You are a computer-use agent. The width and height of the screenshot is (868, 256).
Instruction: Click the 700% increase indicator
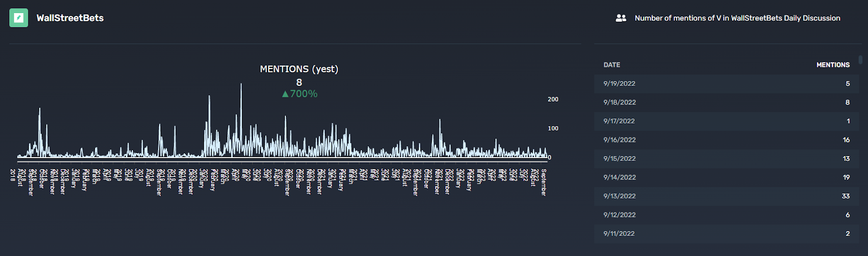pos(299,93)
